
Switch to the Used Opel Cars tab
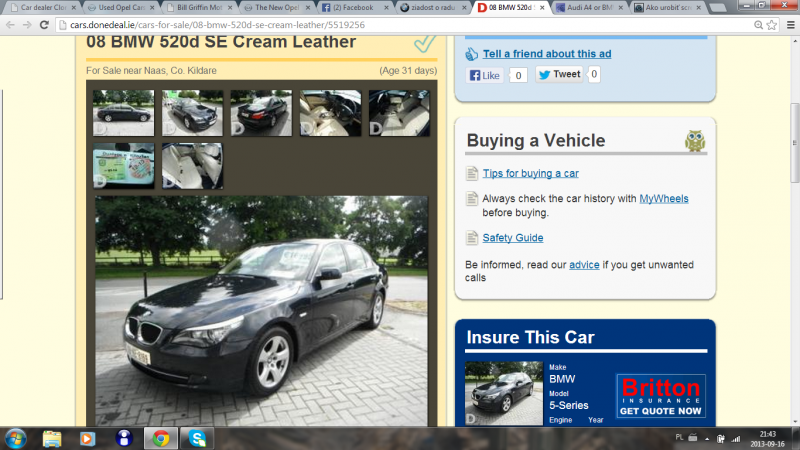[x=121, y=7]
